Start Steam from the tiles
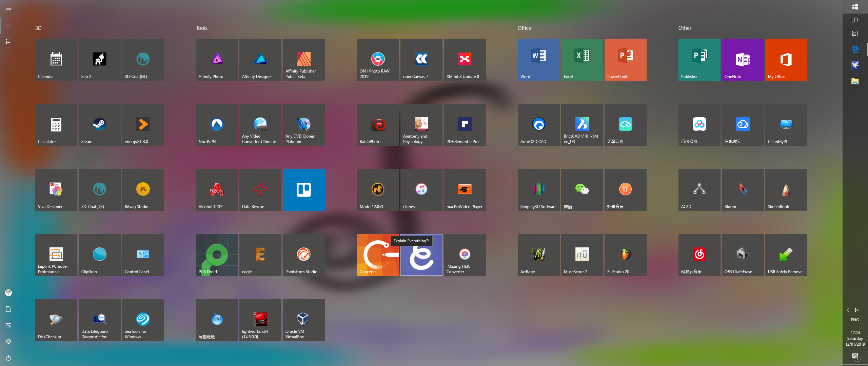 100,125
